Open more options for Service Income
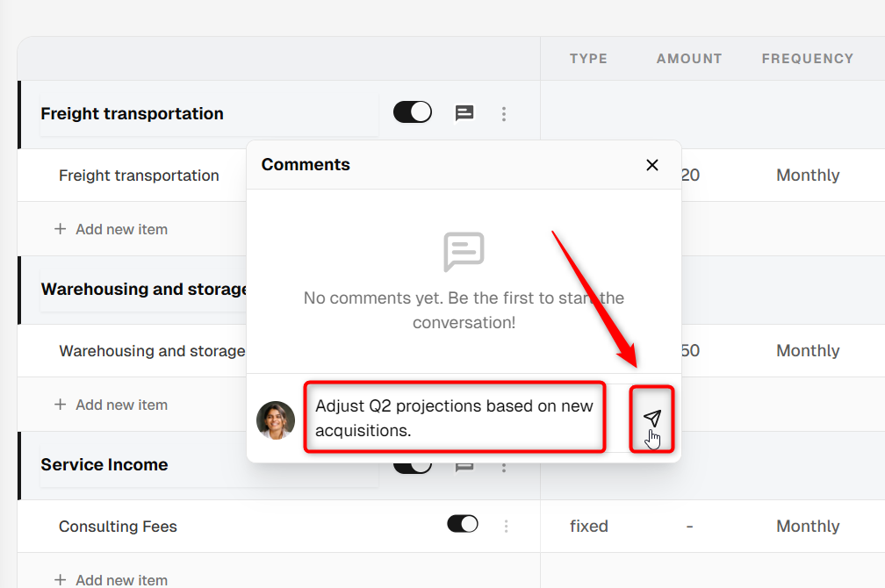Viewport: 885px width, 588px height. pyautogui.click(x=504, y=467)
